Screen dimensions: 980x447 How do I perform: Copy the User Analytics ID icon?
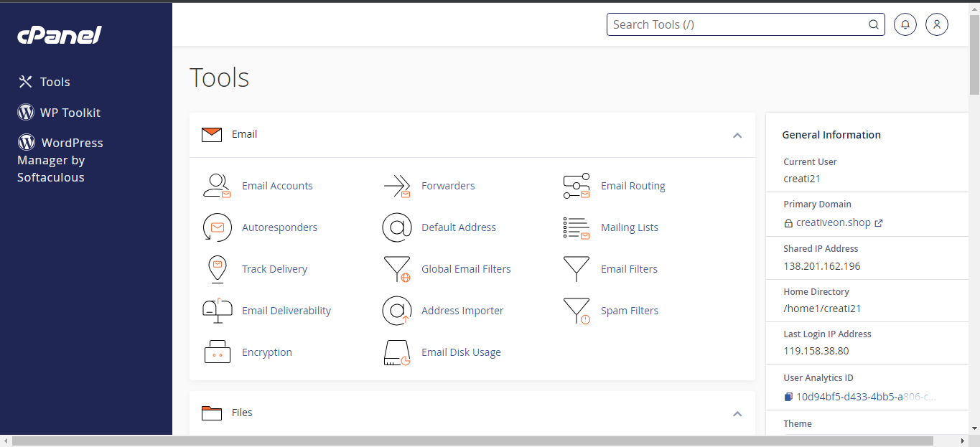pos(788,397)
